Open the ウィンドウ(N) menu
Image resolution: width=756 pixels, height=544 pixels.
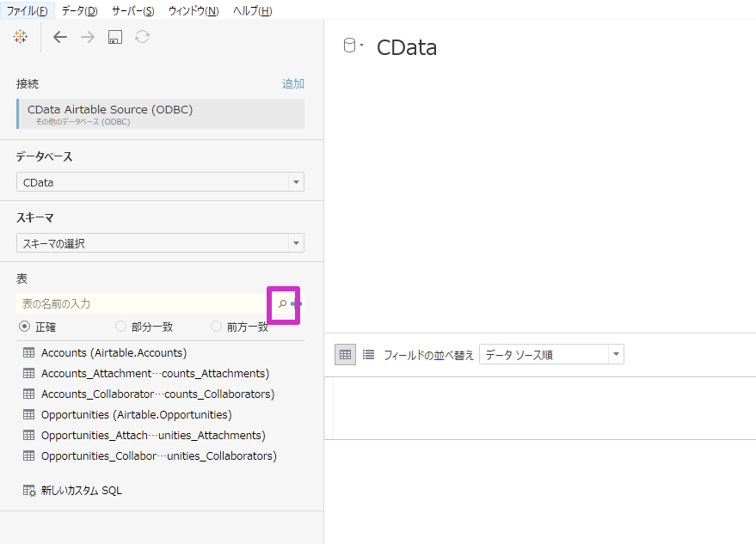point(194,10)
